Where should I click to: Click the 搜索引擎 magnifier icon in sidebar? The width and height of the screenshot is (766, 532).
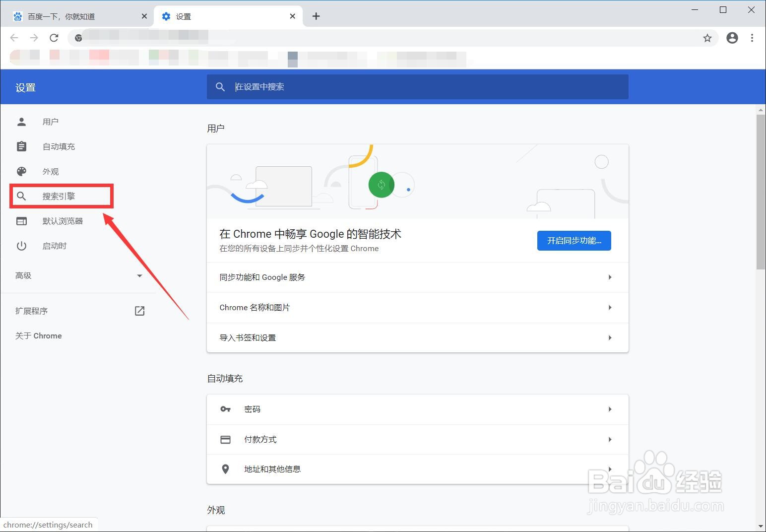click(x=21, y=196)
